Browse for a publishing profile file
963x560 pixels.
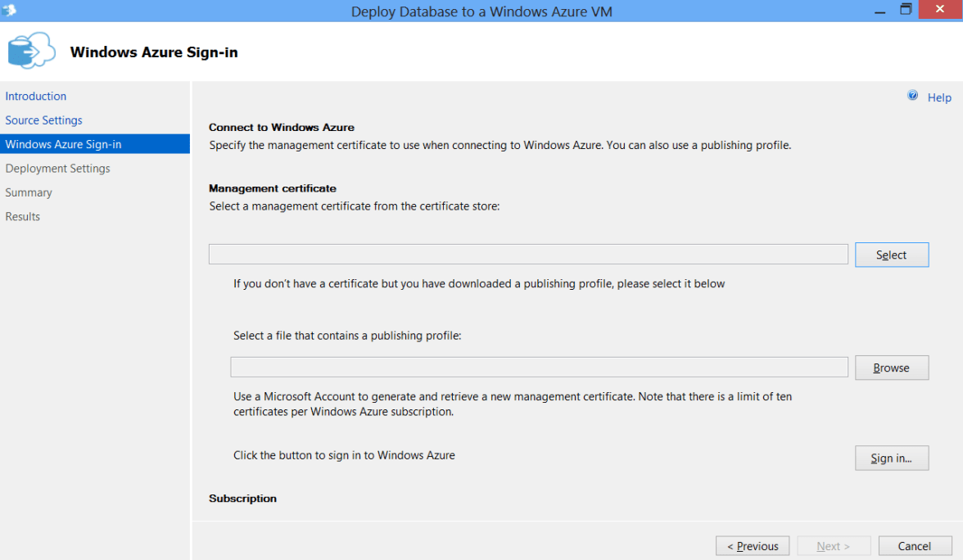892,368
